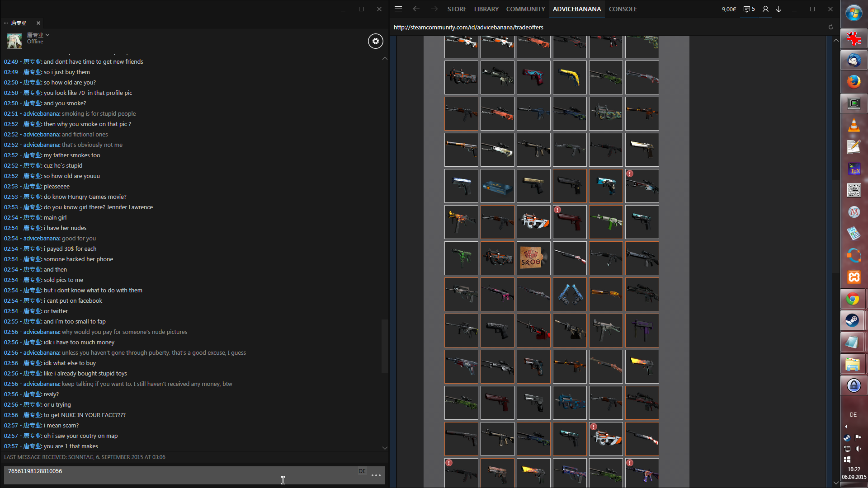Open the CONSOLE tab
This screenshot has width=868, height=488.
pyautogui.click(x=623, y=9)
